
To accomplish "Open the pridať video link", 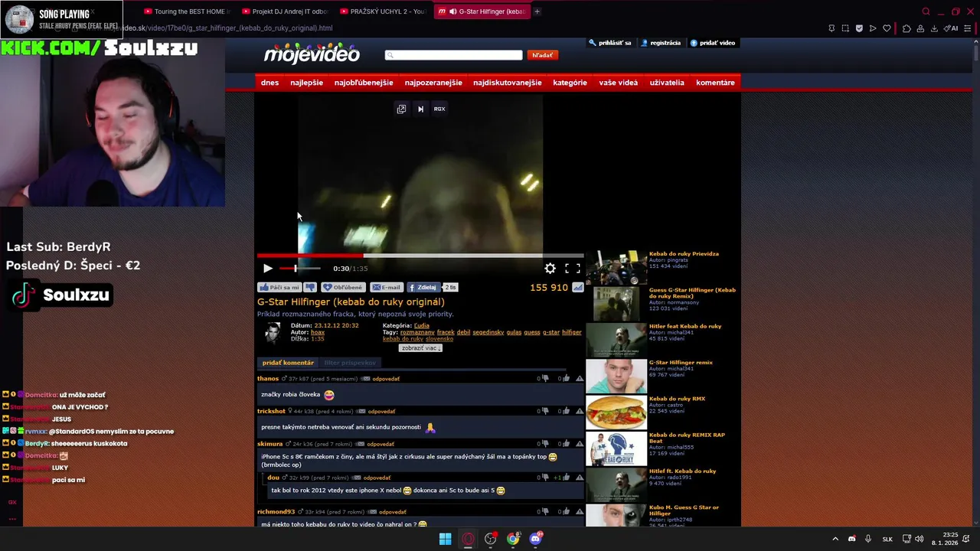I will 714,43.
